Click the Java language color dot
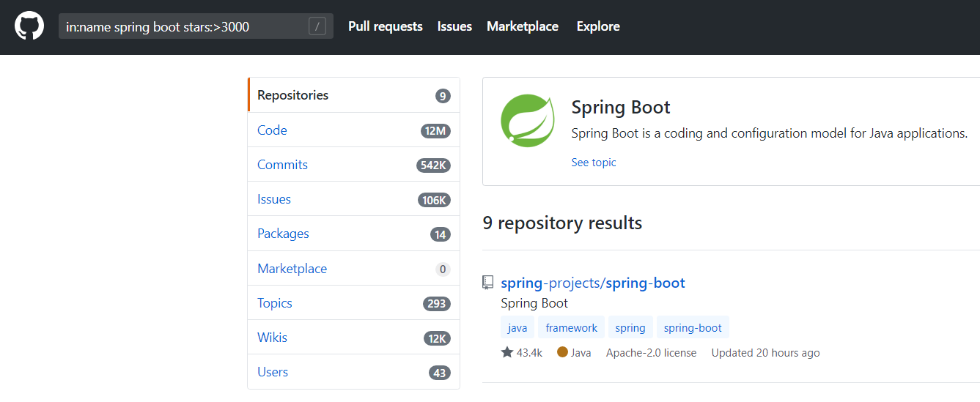 tap(562, 353)
